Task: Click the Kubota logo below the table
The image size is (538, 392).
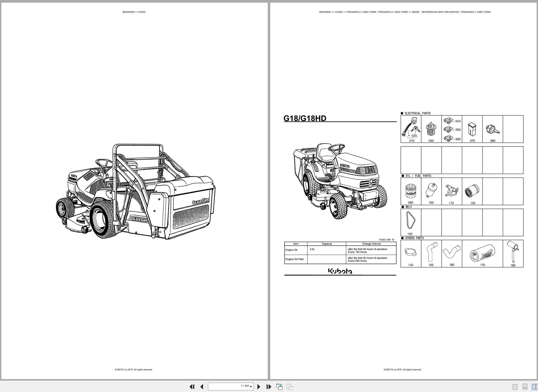Action: pos(340,271)
